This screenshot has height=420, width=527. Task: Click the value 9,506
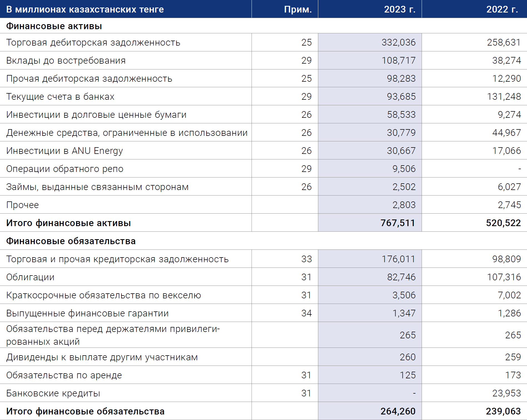pyautogui.click(x=404, y=169)
